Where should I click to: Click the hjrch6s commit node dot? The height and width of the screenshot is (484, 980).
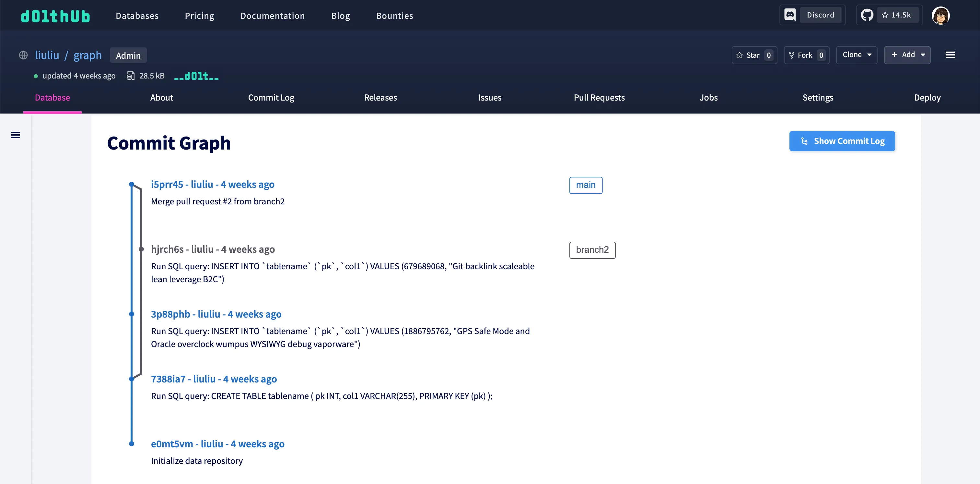(x=141, y=249)
